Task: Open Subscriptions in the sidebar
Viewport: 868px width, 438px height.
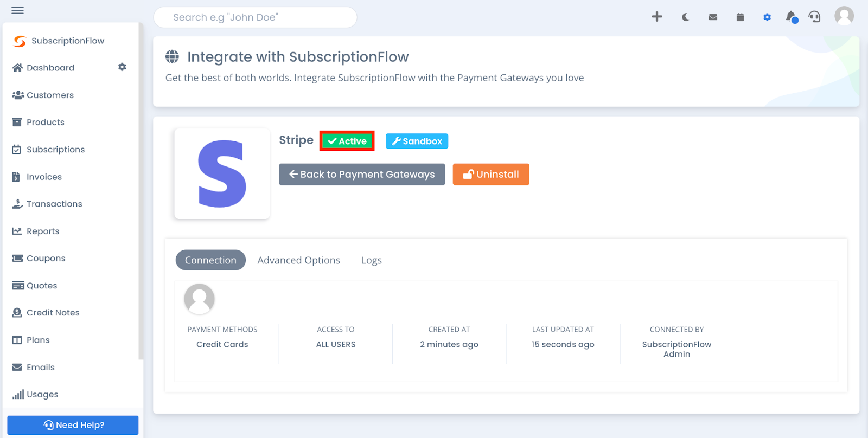Action: tap(48, 150)
